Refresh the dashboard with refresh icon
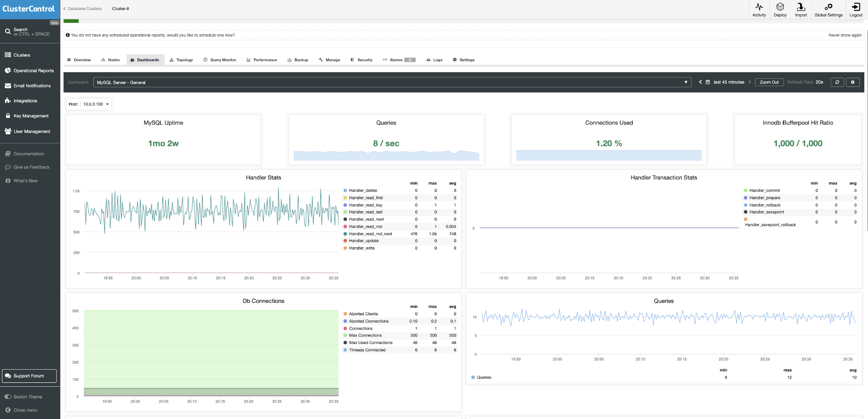The image size is (868, 419). (x=837, y=82)
